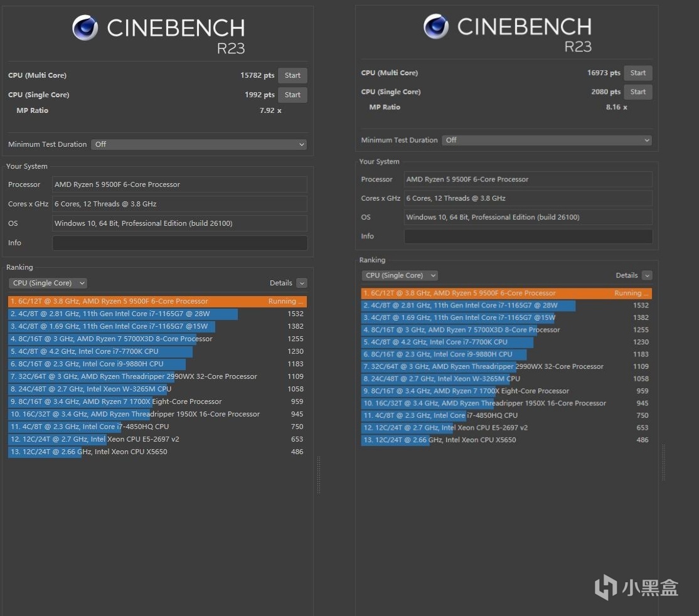699x616 pixels.
Task: Select Threadripper 2990WX row, right window
Action: (x=506, y=366)
